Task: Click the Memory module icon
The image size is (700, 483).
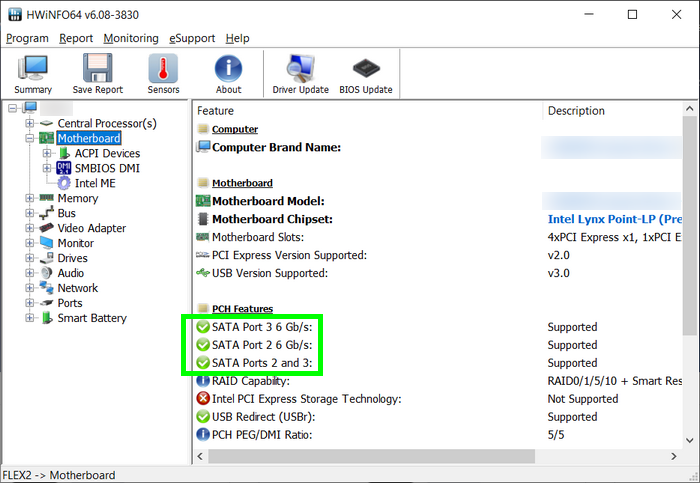Action: pyautogui.click(x=46, y=198)
